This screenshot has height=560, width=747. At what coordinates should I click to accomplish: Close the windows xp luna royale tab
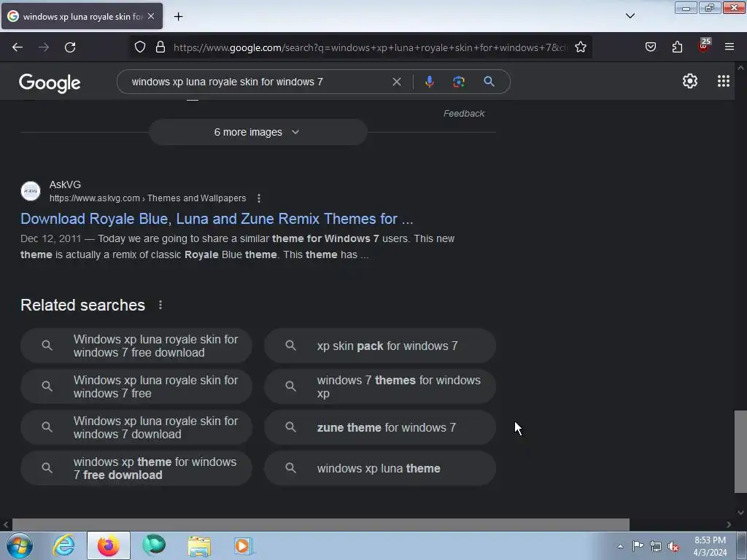(x=151, y=16)
